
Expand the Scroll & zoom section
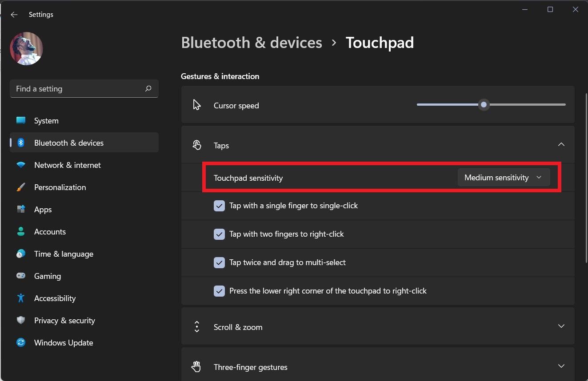click(561, 326)
